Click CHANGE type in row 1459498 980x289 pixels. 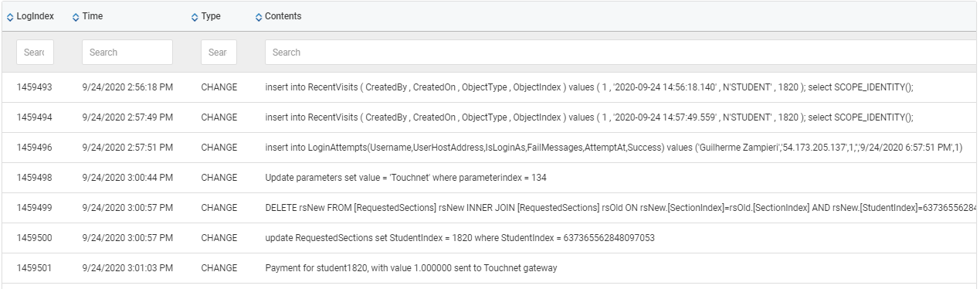coord(219,178)
